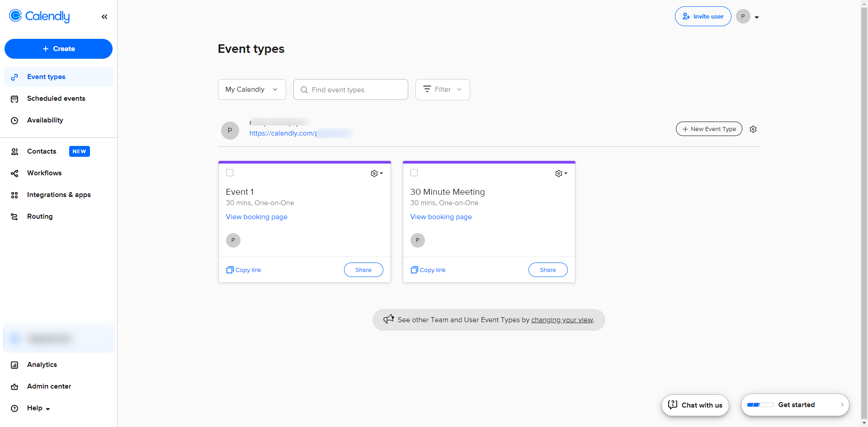Open Chat with us widget
868x427 pixels.
click(x=695, y=405)
